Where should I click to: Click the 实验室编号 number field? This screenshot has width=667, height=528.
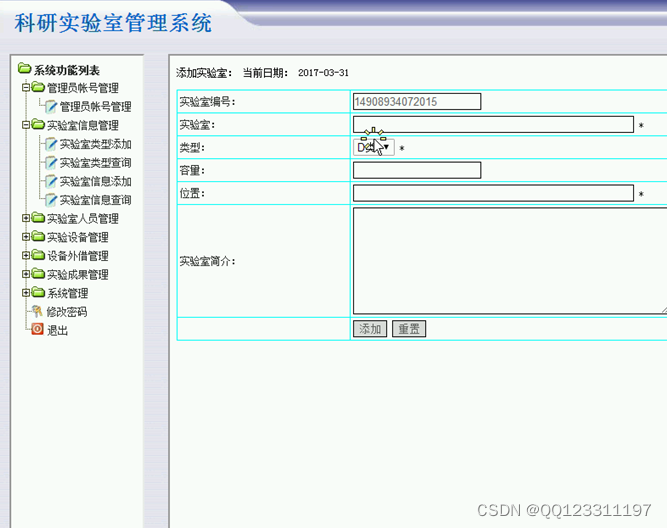tap(417, 102)
